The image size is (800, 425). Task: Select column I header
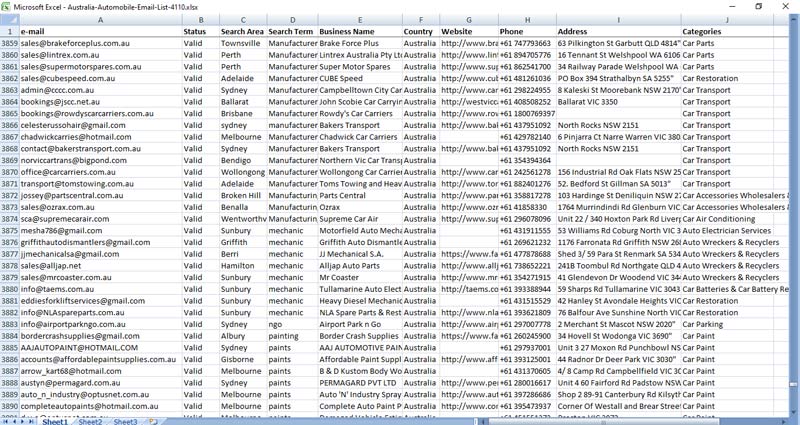tap(618, 20)
